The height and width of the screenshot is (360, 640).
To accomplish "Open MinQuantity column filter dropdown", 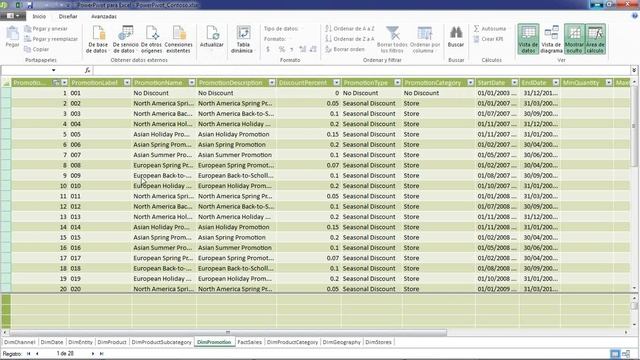I will click(609, 82).
